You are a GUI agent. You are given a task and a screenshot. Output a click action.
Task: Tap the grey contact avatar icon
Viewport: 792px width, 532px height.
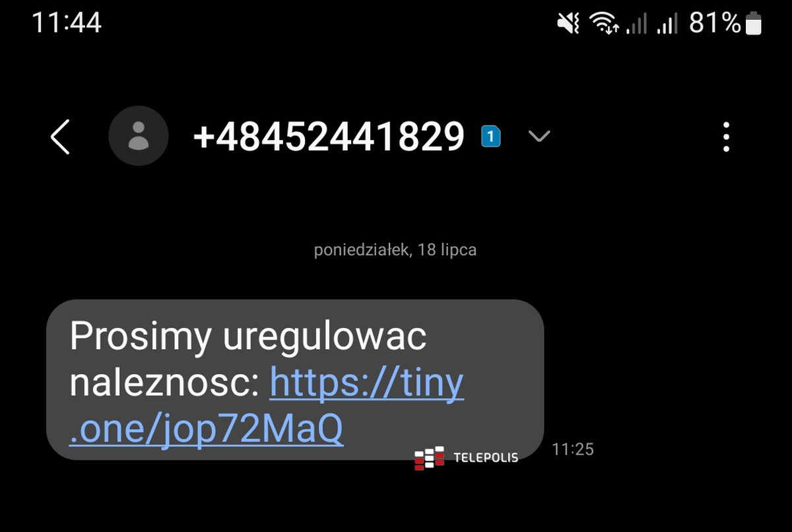(139, 136)
